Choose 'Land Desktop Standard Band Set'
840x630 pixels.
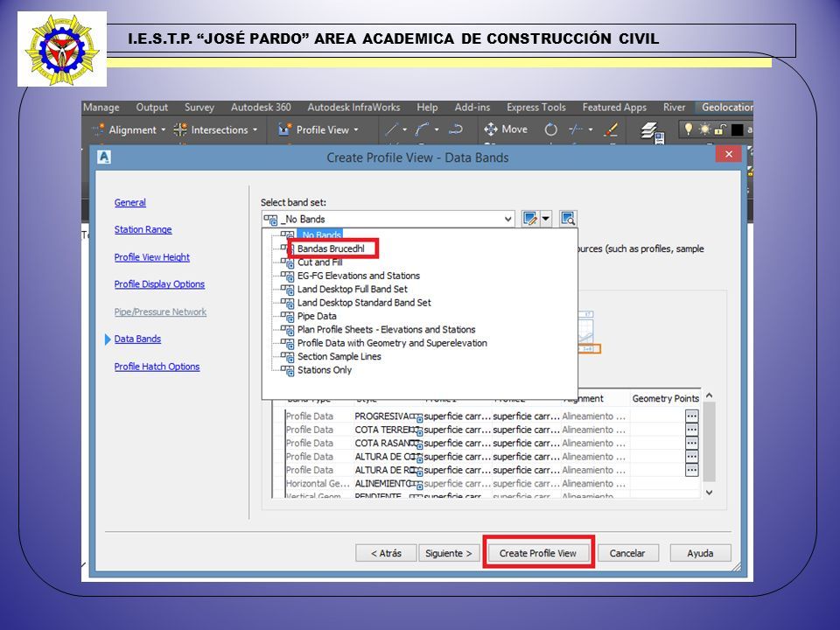pos(364,302)
